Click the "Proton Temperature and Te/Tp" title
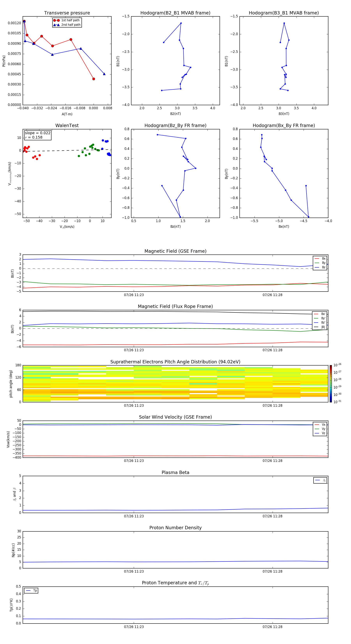Image resolution: width=351 pixels, height=644 pixels. tap(175, 583)
